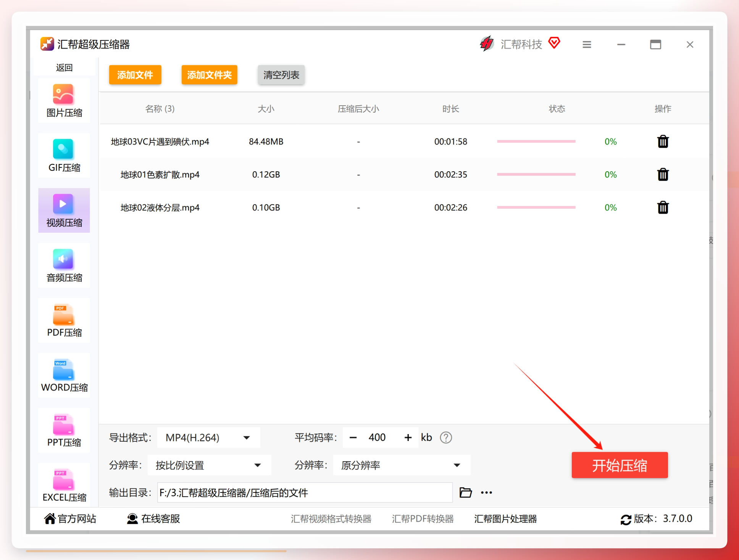739x560 pixels.
Task: Click the 输出目录 path field
Action: coord(305,492)
